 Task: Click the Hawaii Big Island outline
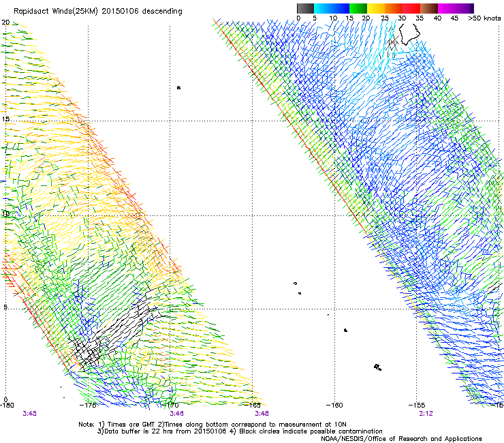click(x=409, y=34)
